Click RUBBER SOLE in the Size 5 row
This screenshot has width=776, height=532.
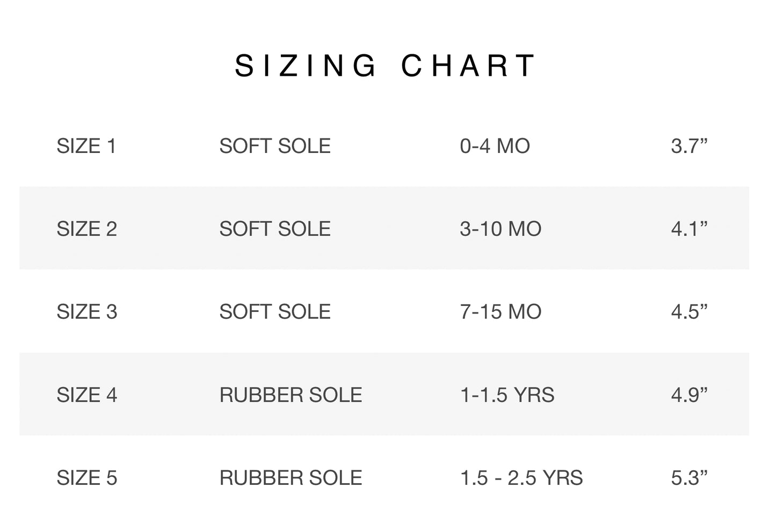291,478
